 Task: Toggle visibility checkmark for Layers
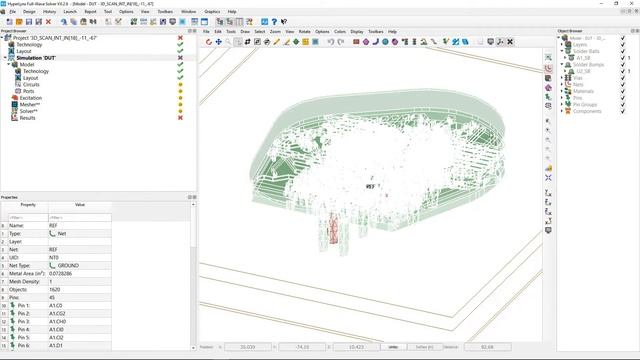click(623, 44)
